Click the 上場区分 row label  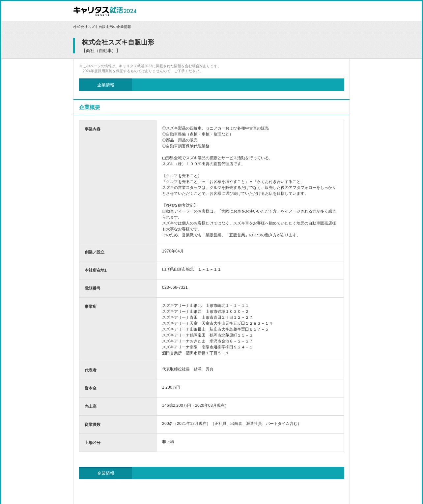click(x=93, y=443)
